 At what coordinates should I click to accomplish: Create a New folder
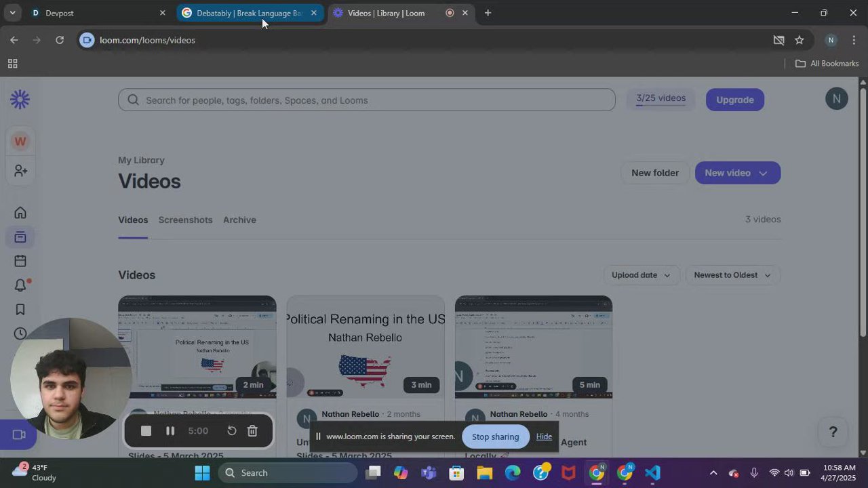click(x=655, y=173)
